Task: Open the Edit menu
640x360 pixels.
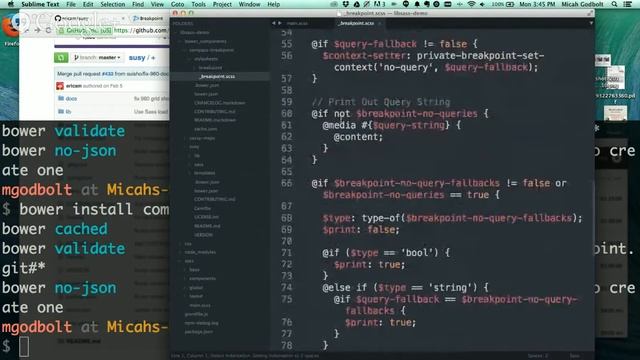Action: point(88,4)
